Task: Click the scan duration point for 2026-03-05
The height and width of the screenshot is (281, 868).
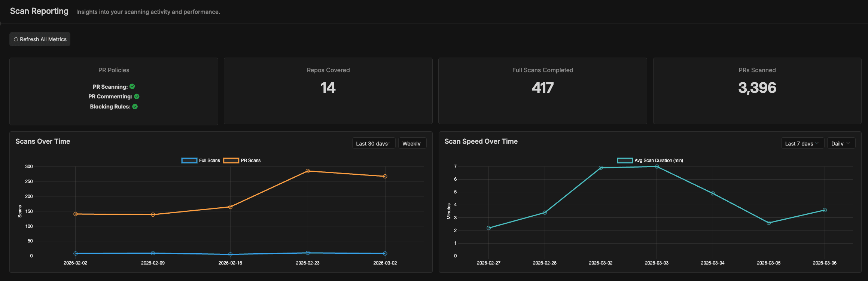Action: tap(768, 223)
